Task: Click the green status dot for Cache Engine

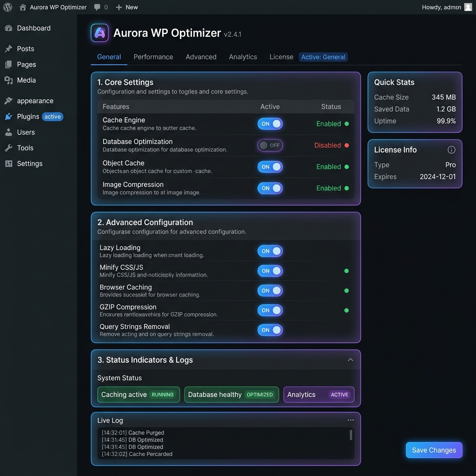Action: (x=347, y=124)
